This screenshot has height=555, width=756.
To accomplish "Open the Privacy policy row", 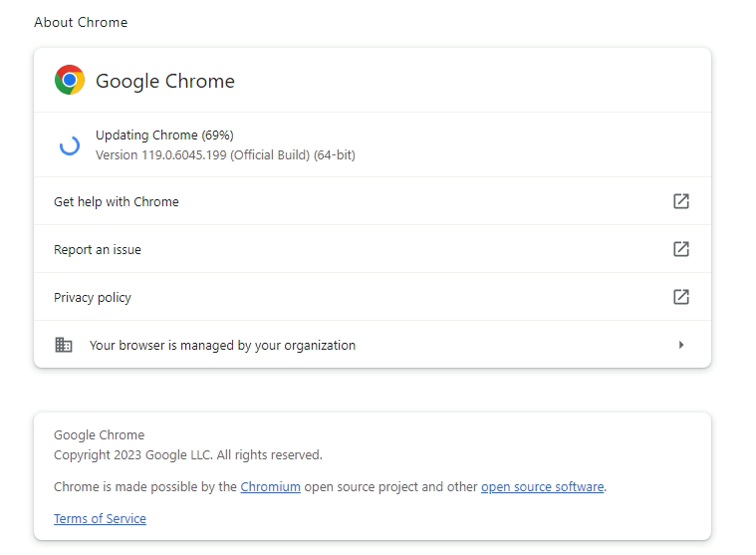I will (373, 297).
